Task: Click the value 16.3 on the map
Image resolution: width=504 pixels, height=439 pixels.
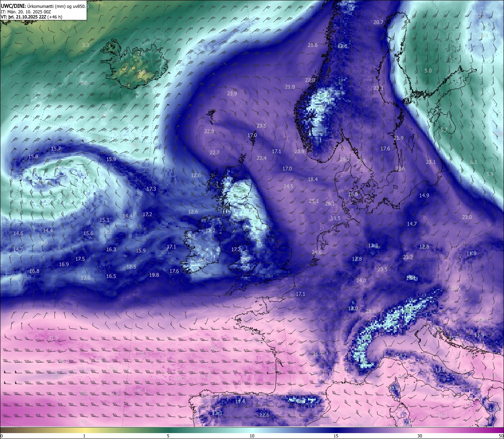Action: (x=111, y=249)
